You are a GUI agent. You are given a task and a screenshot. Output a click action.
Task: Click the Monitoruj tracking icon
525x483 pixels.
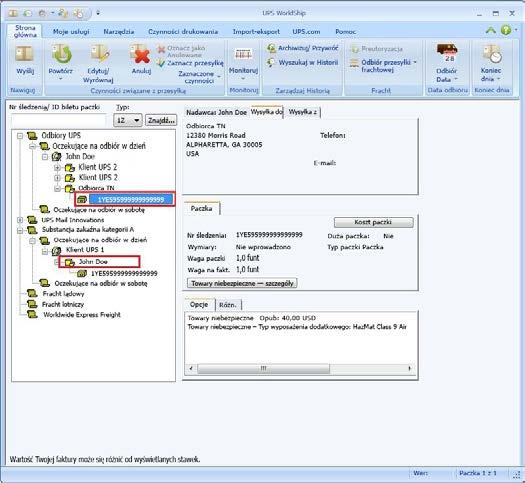click(243, 55)
